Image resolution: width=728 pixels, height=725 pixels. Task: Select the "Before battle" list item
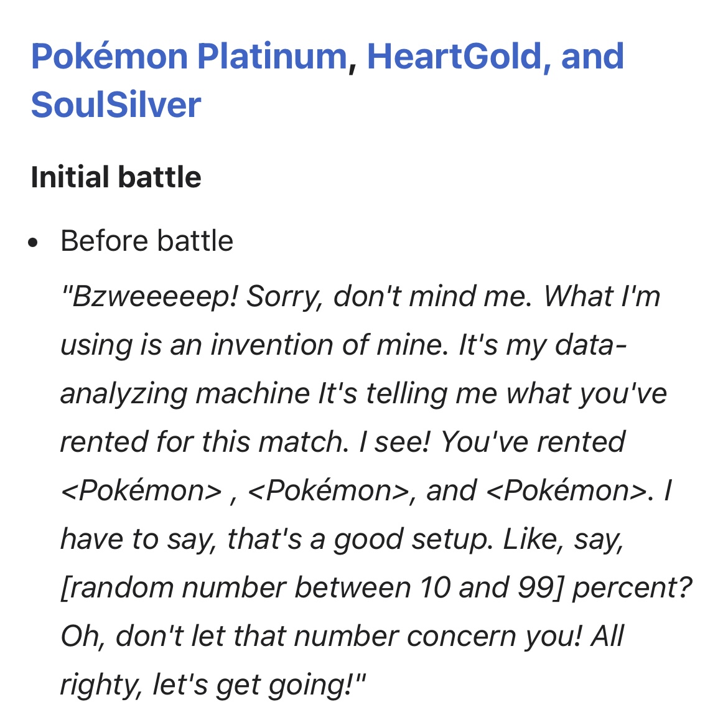147,241
